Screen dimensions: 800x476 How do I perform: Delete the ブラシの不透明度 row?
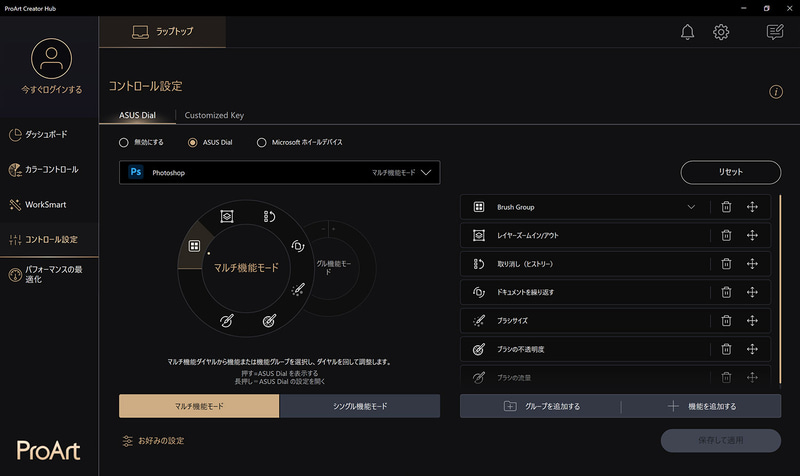[x=726, y=349]
